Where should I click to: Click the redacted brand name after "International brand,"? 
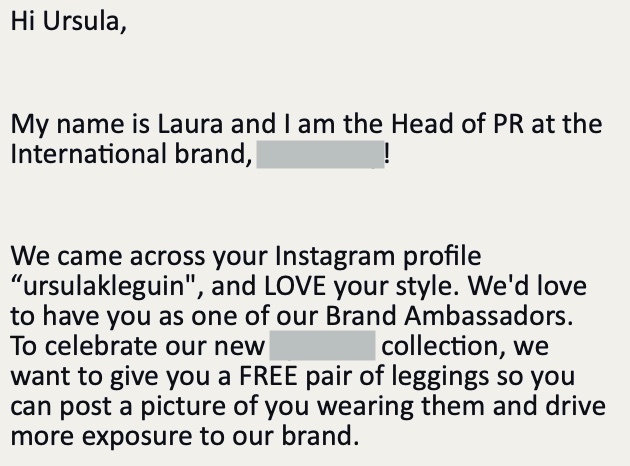[x=320, y=155]
